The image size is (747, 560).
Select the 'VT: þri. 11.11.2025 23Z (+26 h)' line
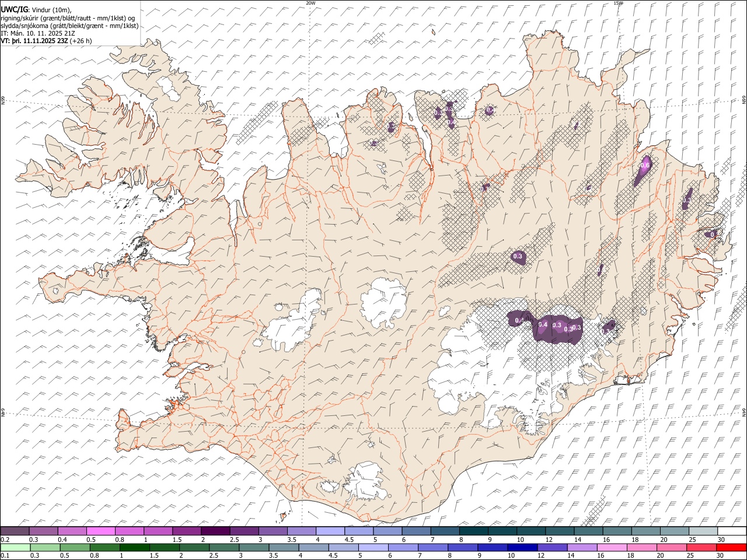pyautogui.click(x=46, y=41)
